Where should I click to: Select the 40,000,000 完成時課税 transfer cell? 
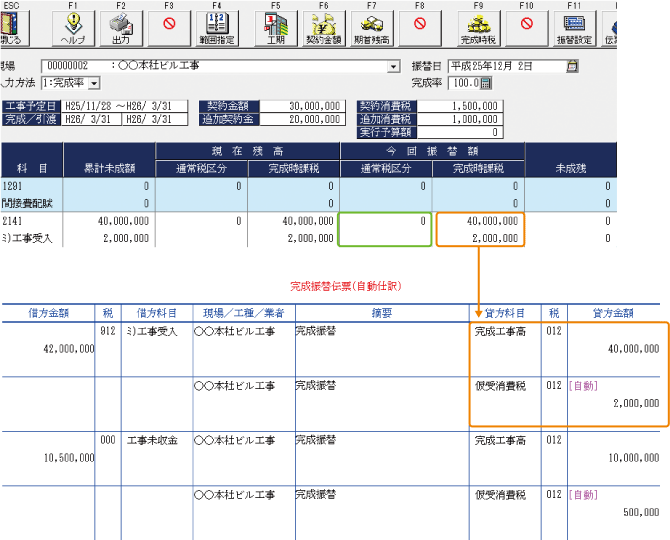[479, 221]
